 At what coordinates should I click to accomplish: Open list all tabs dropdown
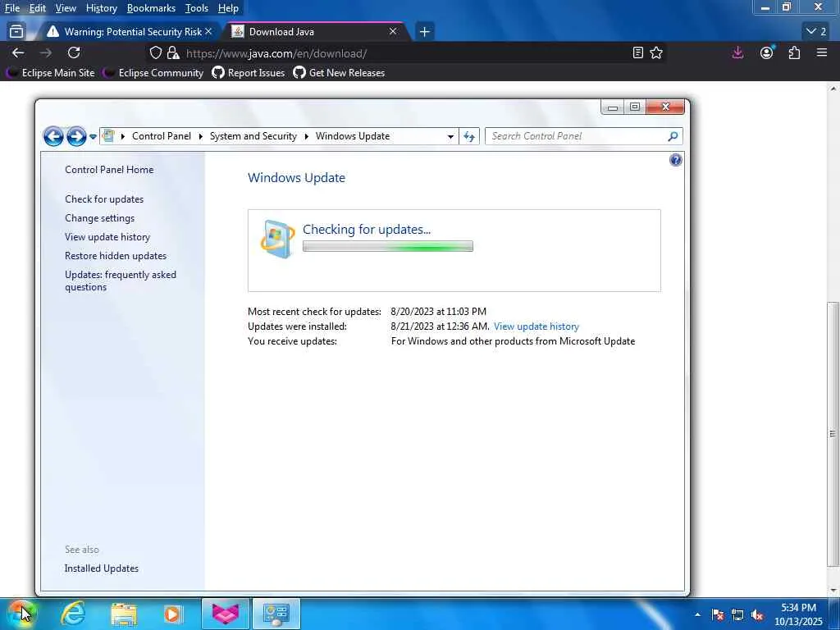pyautogui.click(x=816, y=32)
